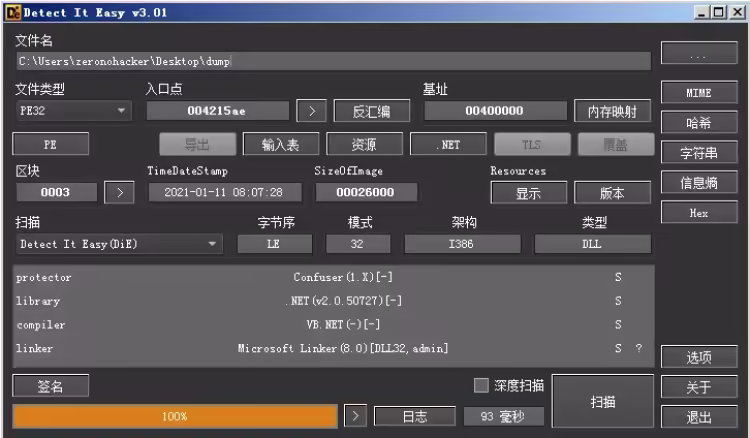Screen dimensions: 750x438
Task: Click the 显示 show resources button
Action: coord(529,192)
